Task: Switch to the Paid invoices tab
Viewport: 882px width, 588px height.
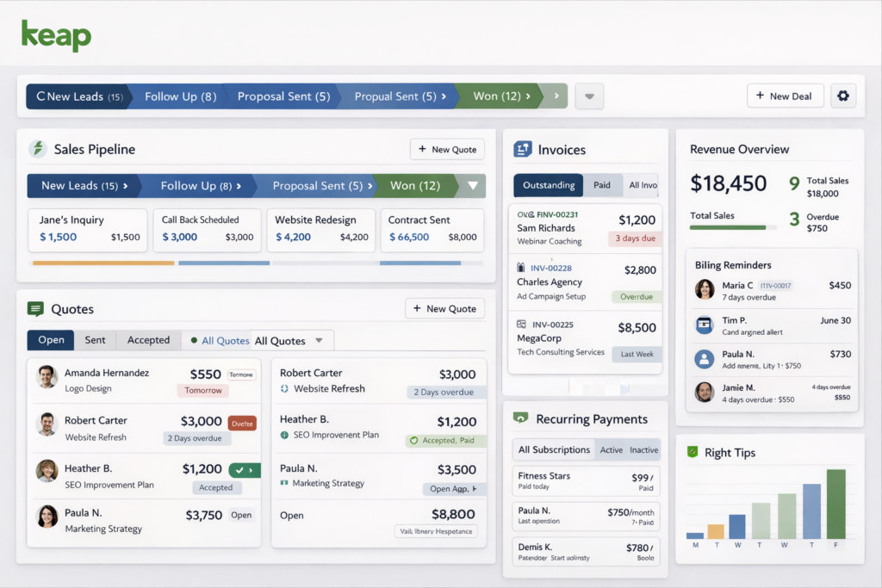Action: point(603,184)
